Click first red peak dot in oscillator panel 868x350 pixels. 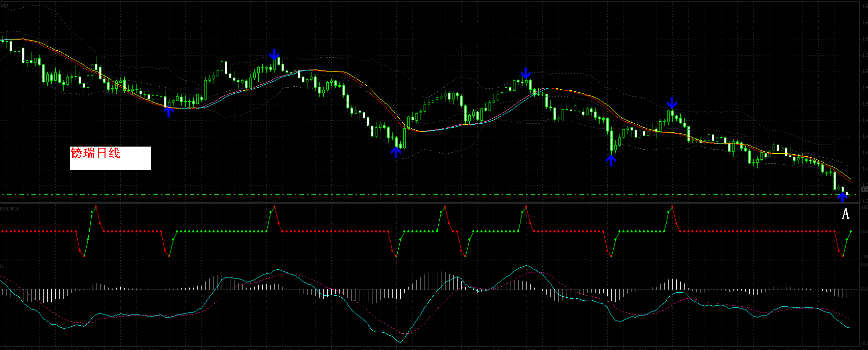96,206
